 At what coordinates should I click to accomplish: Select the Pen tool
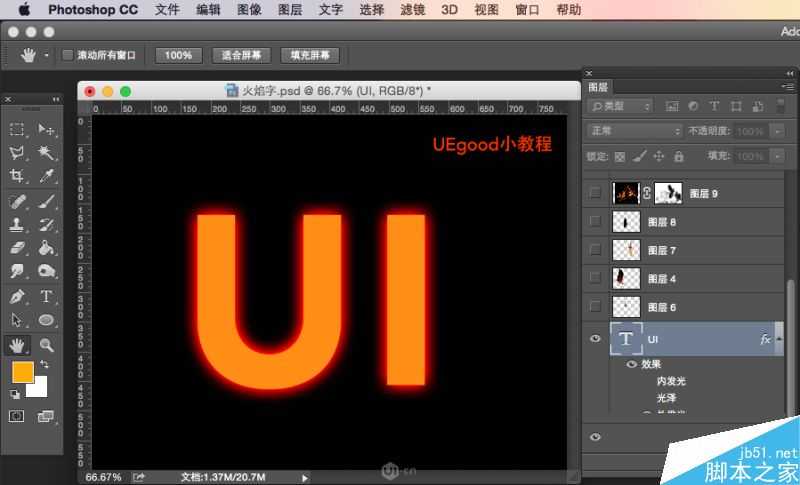pyautogui.click(x=17, y=297)
